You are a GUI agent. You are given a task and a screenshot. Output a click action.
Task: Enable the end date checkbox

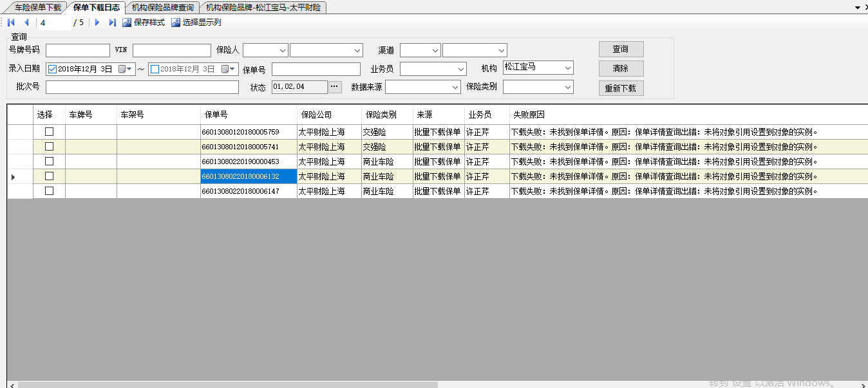(x=155, y=69)
